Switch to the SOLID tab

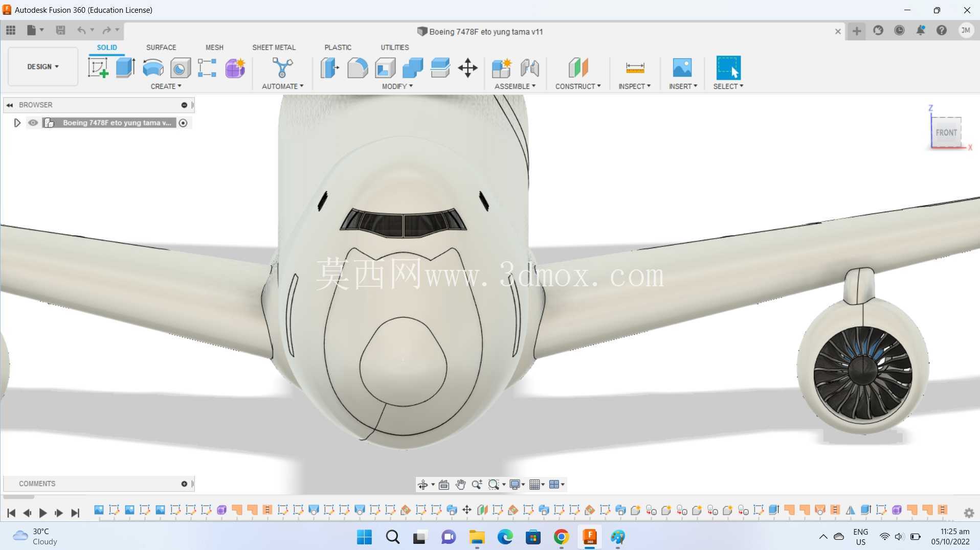coord(107,47)
